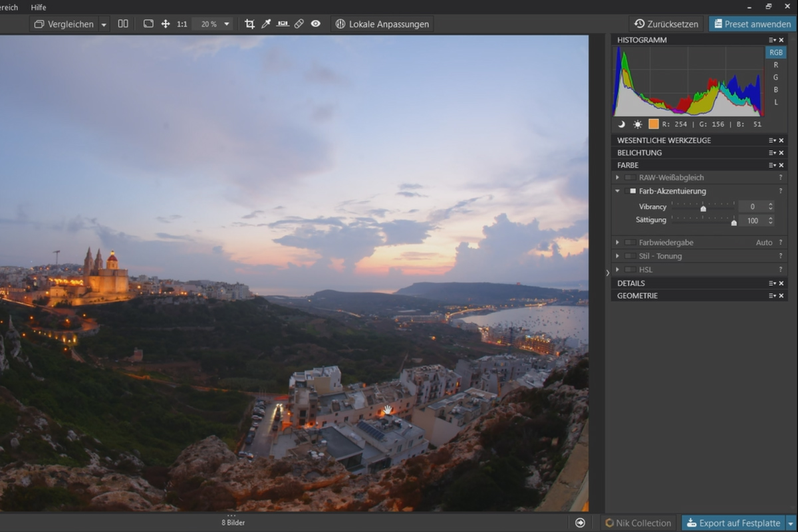Disable the Farb-Akzentuierung toggle
This screenshot has width=798, height=532.
coord(630,191)
